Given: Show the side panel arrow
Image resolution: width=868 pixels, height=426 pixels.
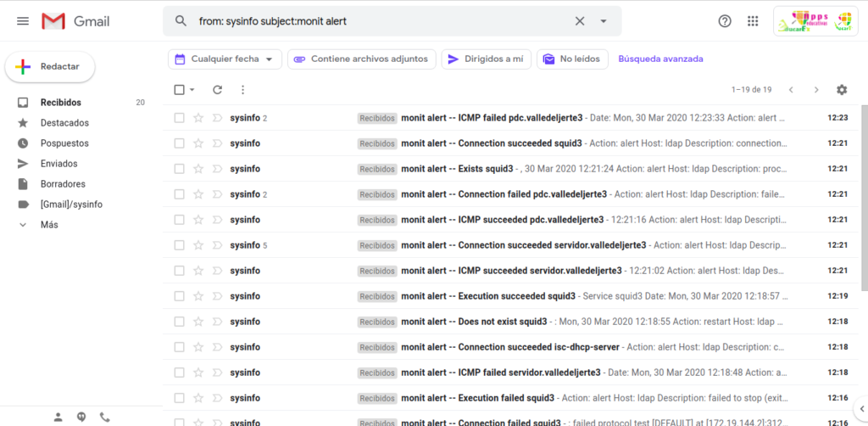Looking at the screenshot, I should [861, 409].
